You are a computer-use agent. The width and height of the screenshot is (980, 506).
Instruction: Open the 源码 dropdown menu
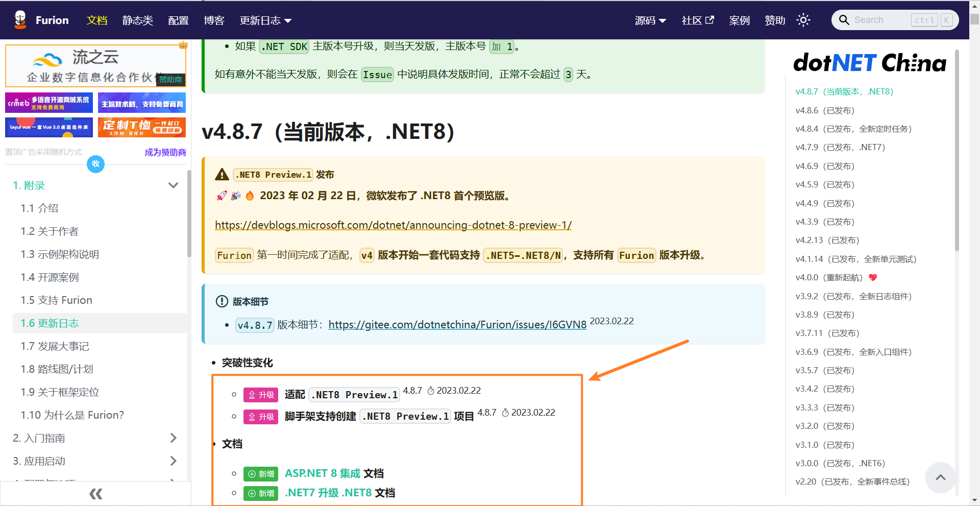coord(650,20)
